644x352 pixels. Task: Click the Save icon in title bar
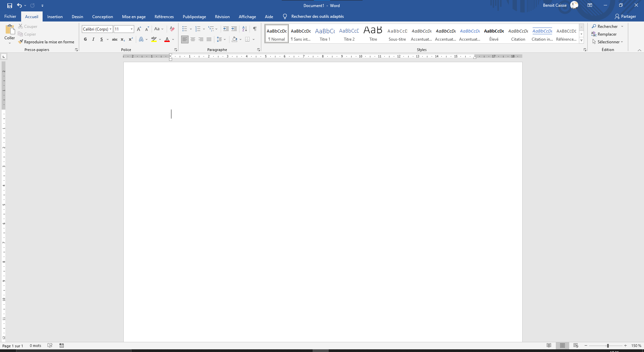(10, 6)
